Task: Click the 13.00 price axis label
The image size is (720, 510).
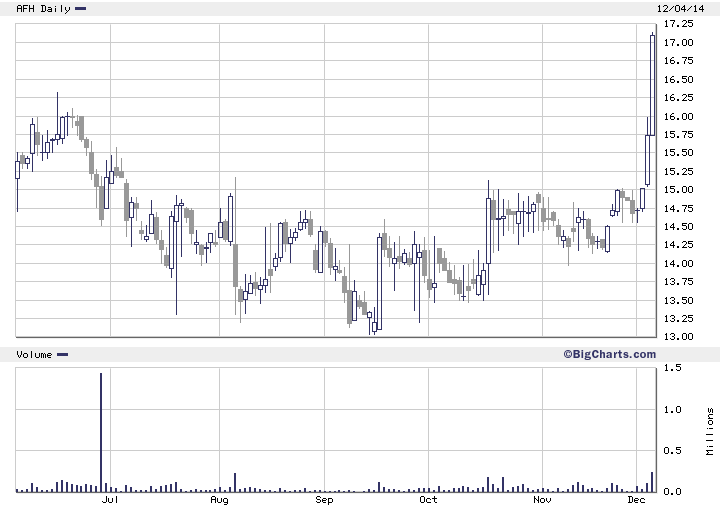Action: [679, 336]
